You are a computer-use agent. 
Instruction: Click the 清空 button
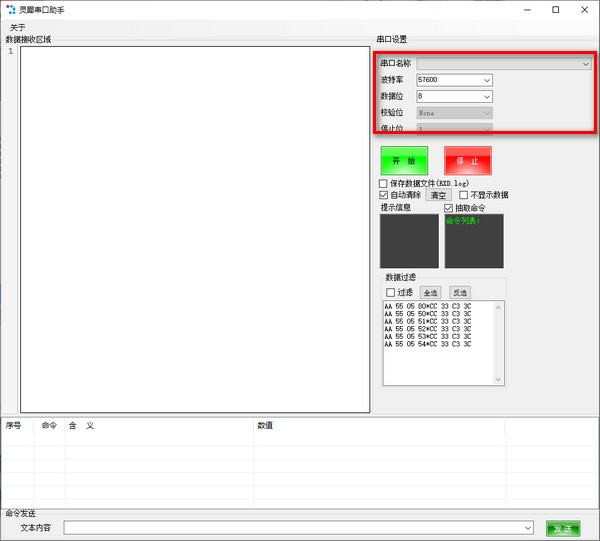tap(438, 195)
